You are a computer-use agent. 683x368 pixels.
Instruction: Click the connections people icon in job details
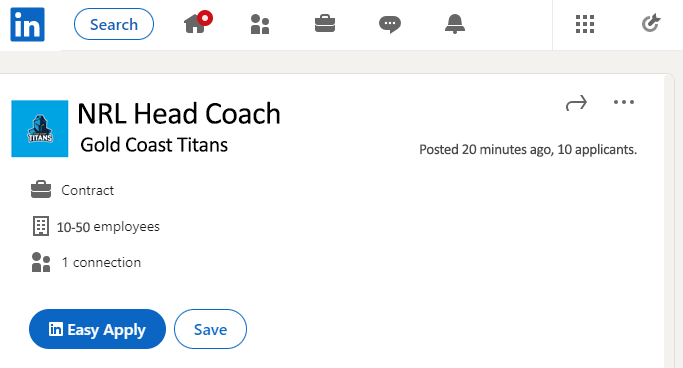pyautogui.click(x=41, y=262)
